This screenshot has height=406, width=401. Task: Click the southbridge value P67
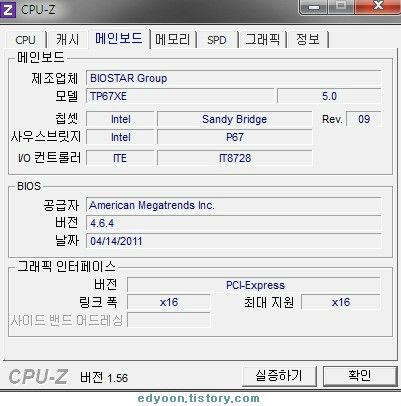coord(235,137)
